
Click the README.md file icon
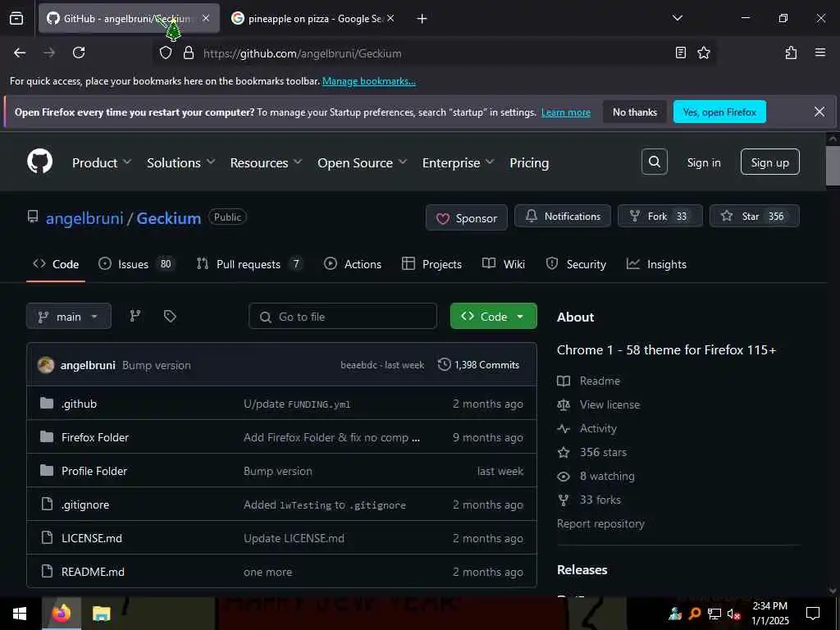(x=47, y=571)
